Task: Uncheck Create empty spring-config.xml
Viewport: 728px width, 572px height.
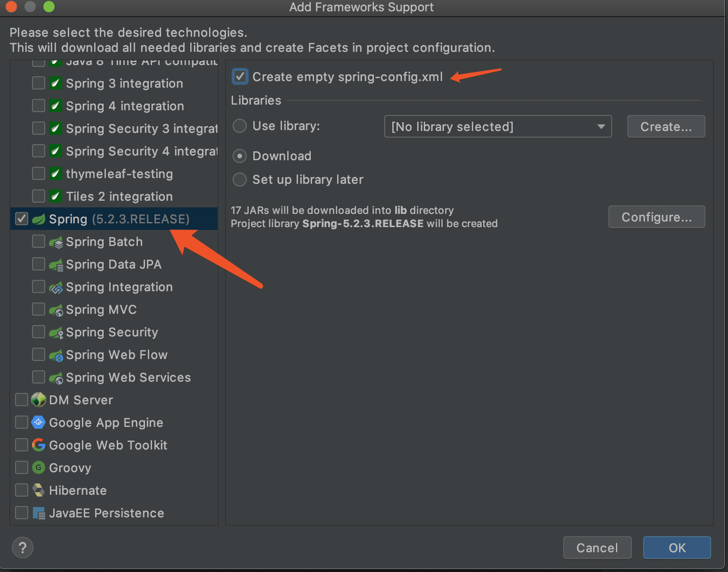Action: 240,76
